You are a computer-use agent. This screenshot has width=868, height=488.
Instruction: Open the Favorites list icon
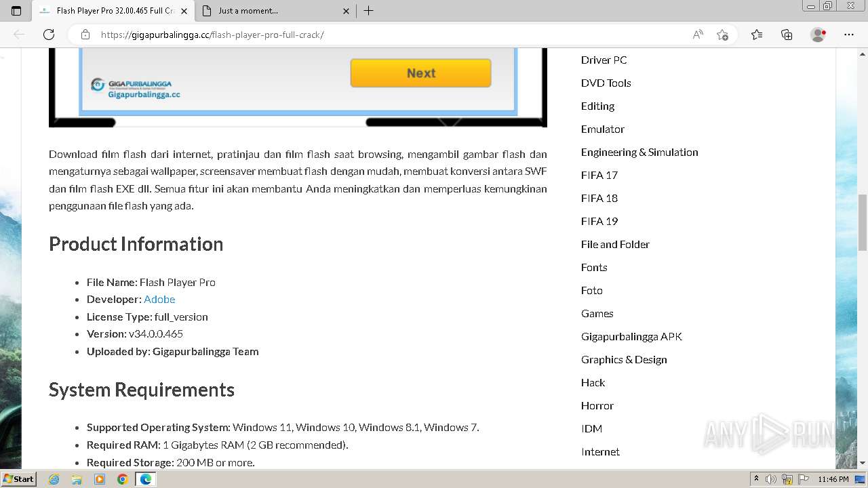coord(757,35)
